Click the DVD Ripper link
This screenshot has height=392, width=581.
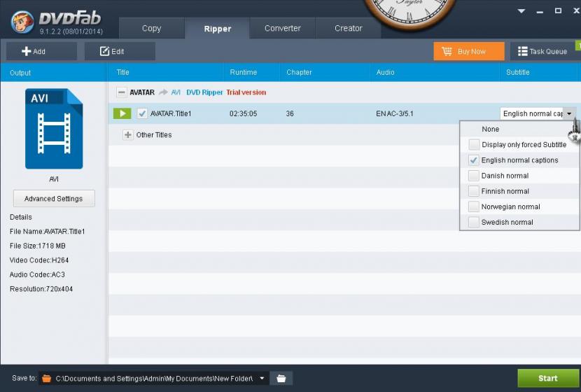click(x=204, y=92)
